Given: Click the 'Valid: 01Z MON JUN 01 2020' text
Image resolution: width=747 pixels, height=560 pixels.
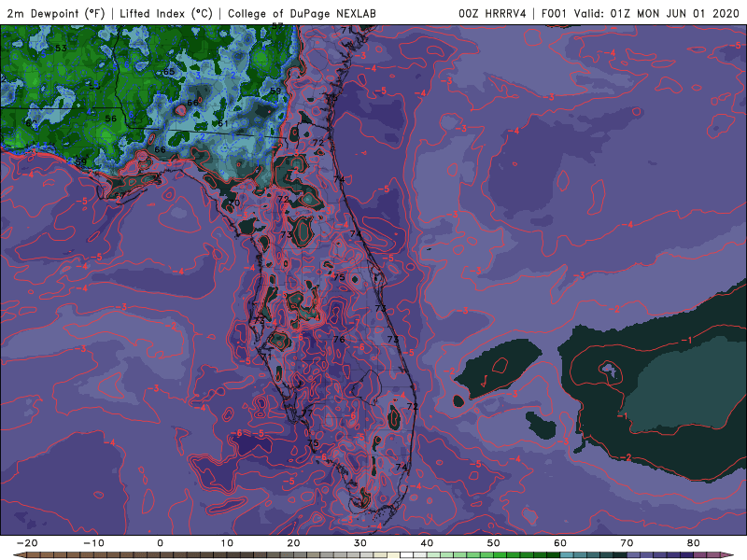Looking at the screenshot, I should pos(656,13).
